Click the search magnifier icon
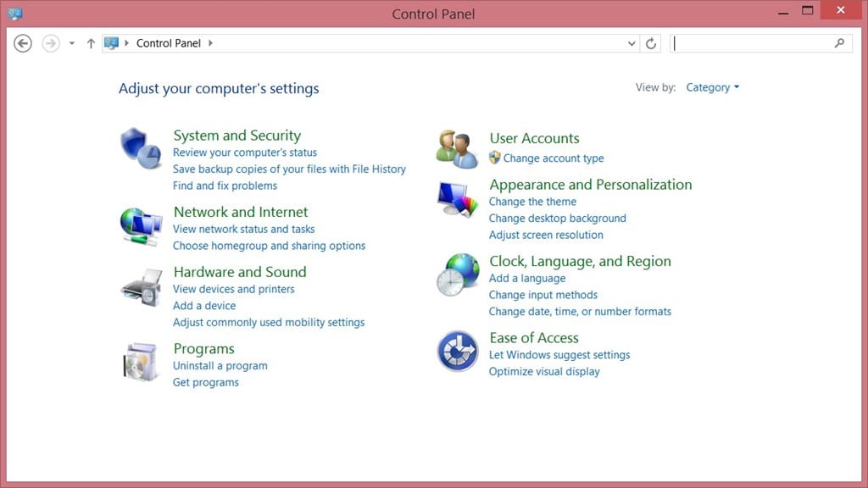Screen dimensions: 868x488 coord(839,42)
